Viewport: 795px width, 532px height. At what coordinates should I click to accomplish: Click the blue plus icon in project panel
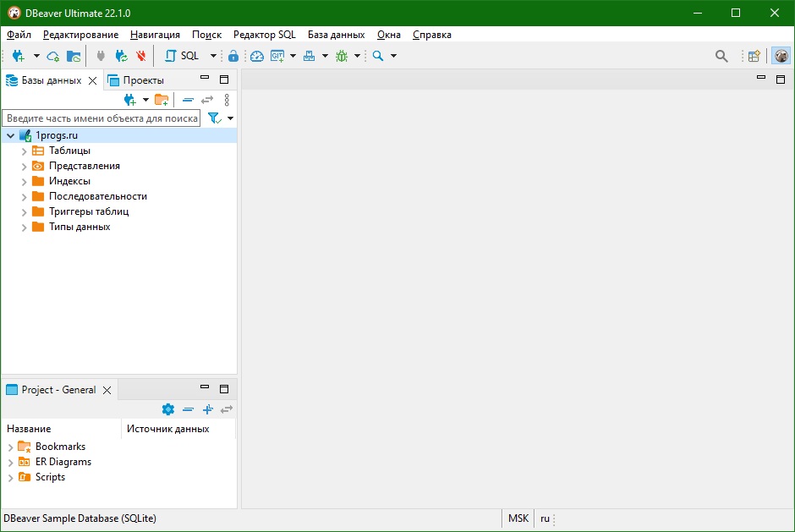point(208,409)
